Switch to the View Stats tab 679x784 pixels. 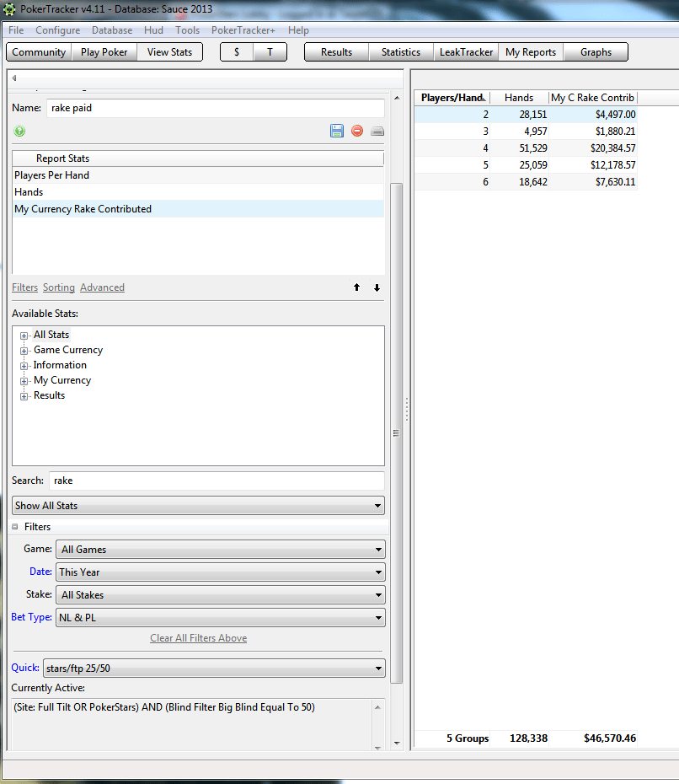point(169,52)
